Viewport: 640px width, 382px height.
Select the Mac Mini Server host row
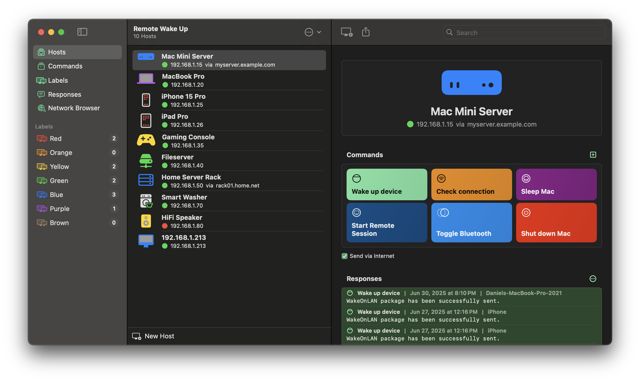(229, 60)
